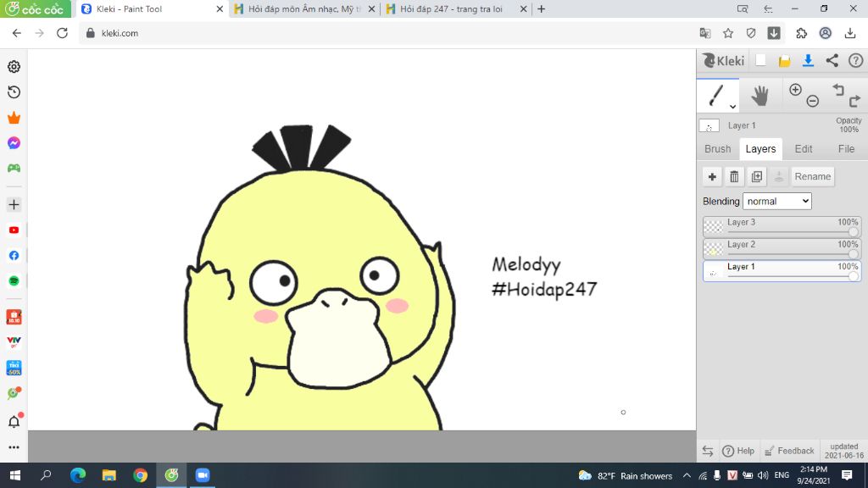Switch to the Edit tab
This screenshot has height=488, width=868.
coord(804,149)
